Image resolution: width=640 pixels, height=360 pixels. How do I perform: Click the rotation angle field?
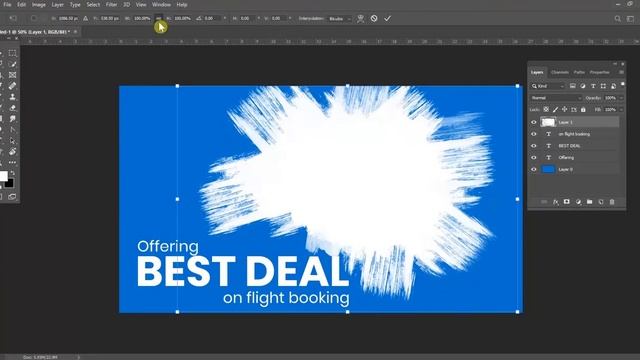pos(213,18)
